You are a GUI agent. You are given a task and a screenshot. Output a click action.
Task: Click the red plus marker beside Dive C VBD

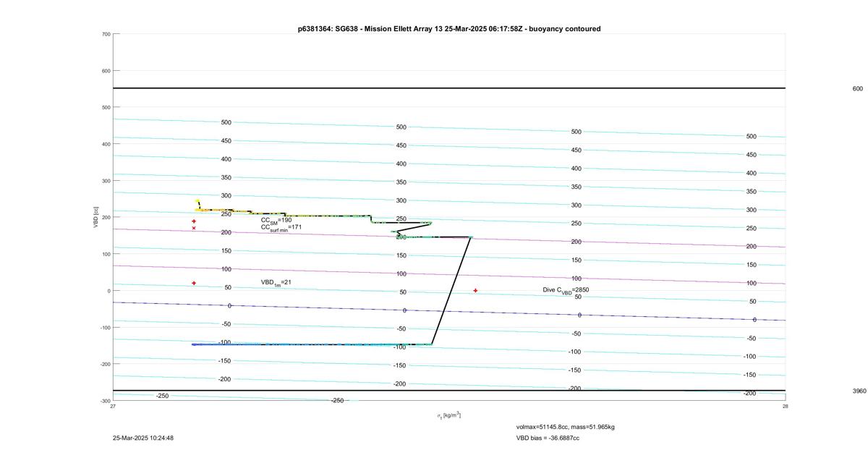point(475,291)
